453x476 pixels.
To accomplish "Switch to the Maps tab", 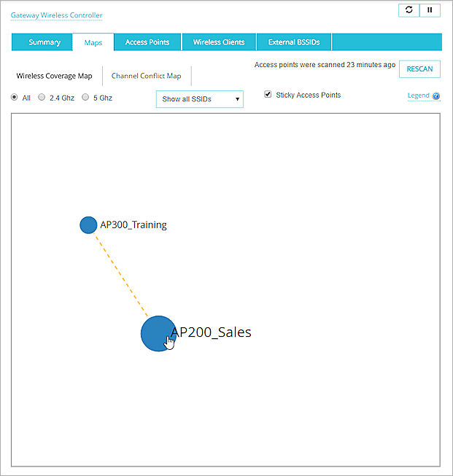I will coord(93,42).
